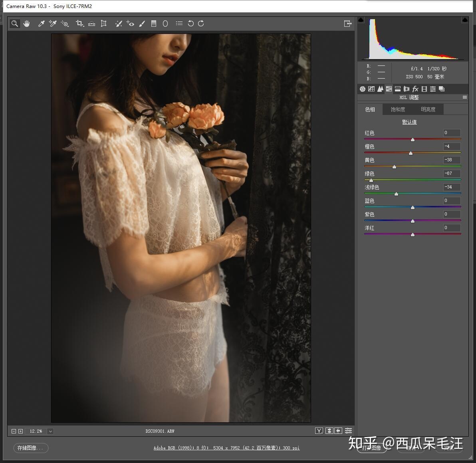Switch to the 明亮度 tab
This screenshot has height=463, width=476.
click(x=428, y=109)
